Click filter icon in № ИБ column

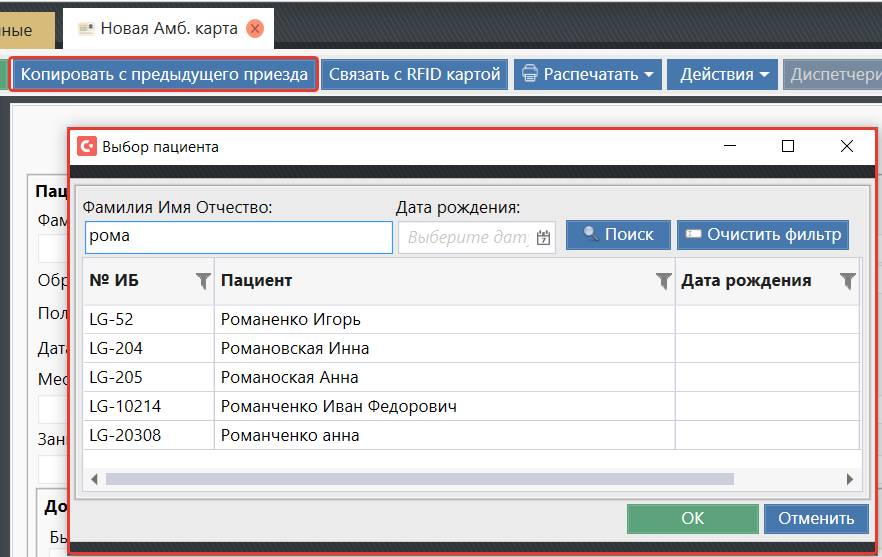203,282
